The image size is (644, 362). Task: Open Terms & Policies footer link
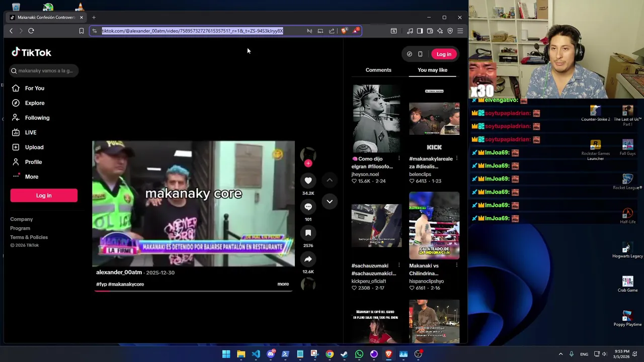(29, 237)
